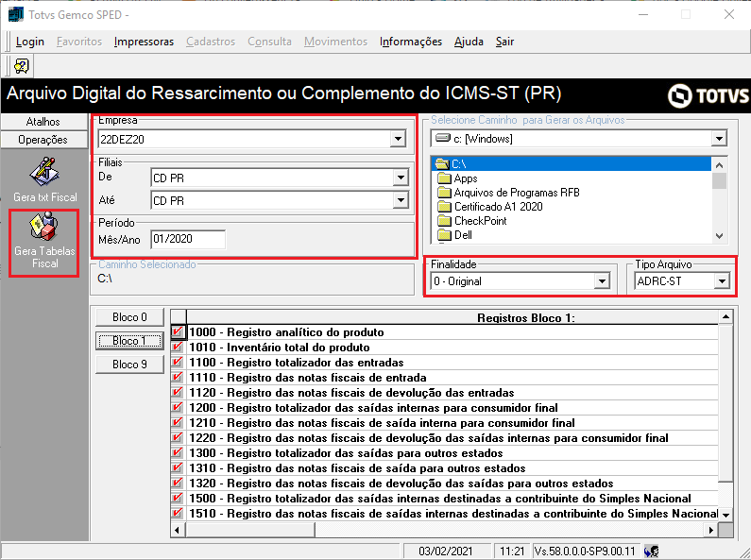Click the Gera txt Fiscal icon

coord(44,171)
